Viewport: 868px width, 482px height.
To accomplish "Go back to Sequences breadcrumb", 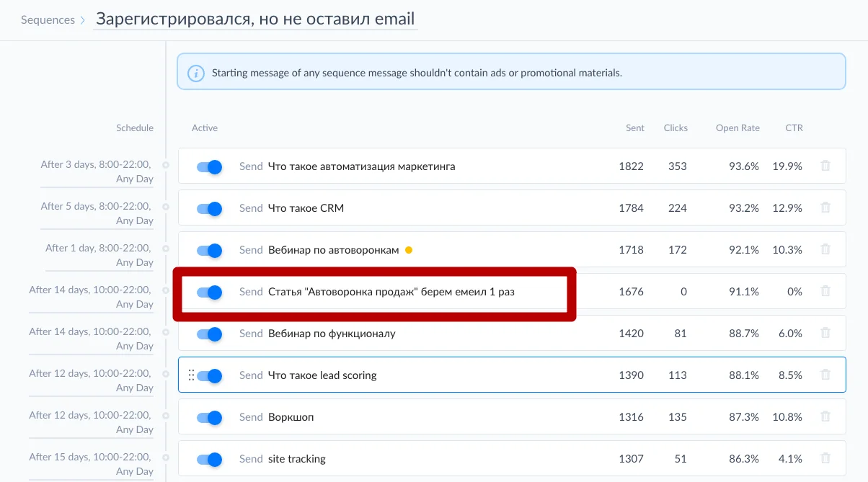I will (x=48, y=20).
